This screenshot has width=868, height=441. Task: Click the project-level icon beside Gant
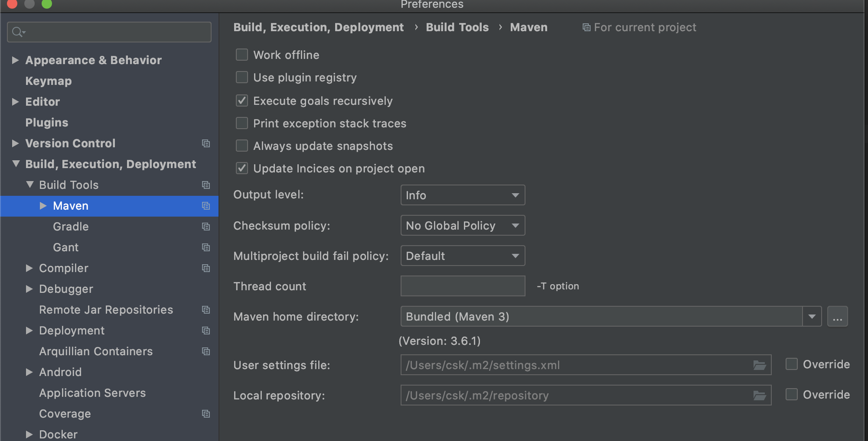(x=206, y=247)
